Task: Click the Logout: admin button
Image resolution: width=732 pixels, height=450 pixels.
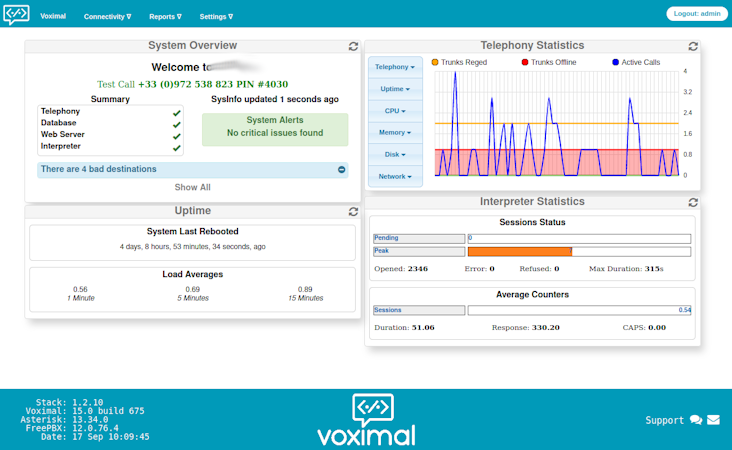Action: coord(697,14)
